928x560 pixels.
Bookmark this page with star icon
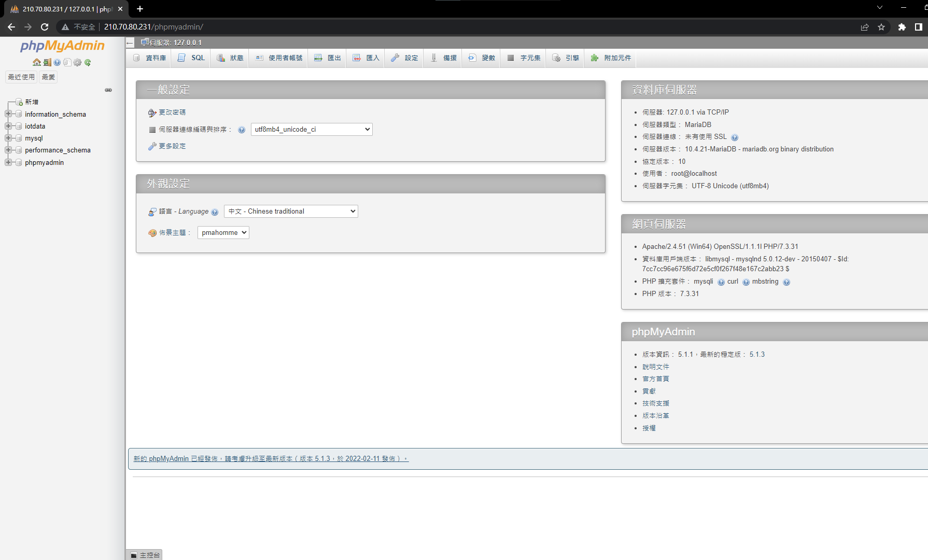(881, 27)
